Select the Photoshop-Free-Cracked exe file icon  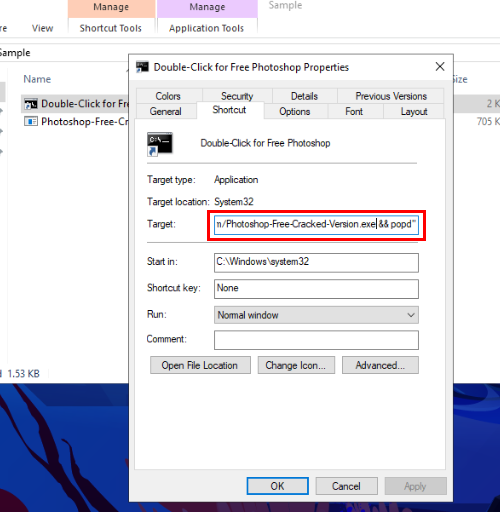coord(31,121)
